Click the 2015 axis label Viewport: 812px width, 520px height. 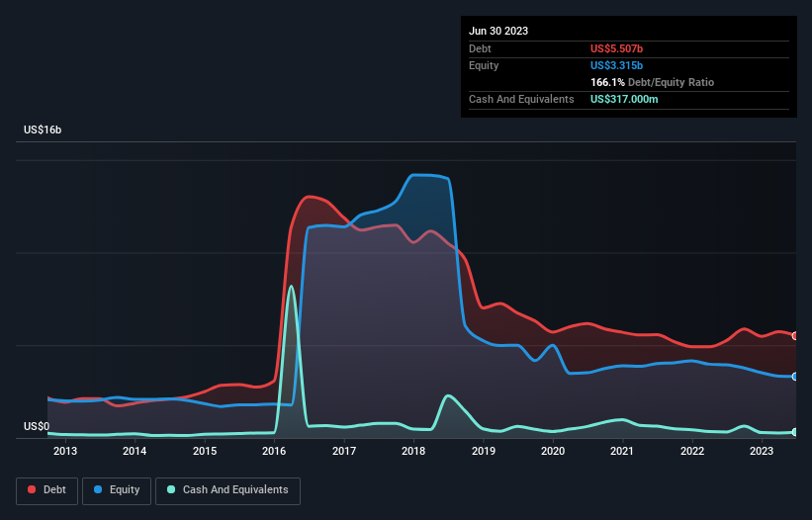click(x=205, y=451)
